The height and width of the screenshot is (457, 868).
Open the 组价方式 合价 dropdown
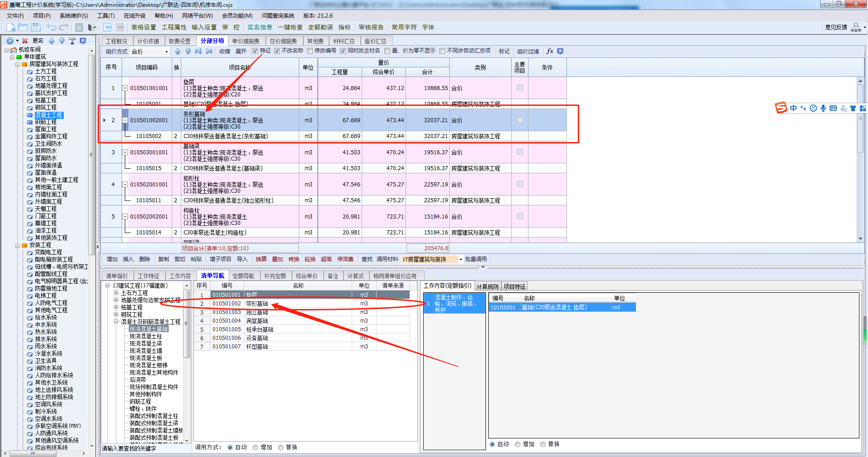[166, 52]
